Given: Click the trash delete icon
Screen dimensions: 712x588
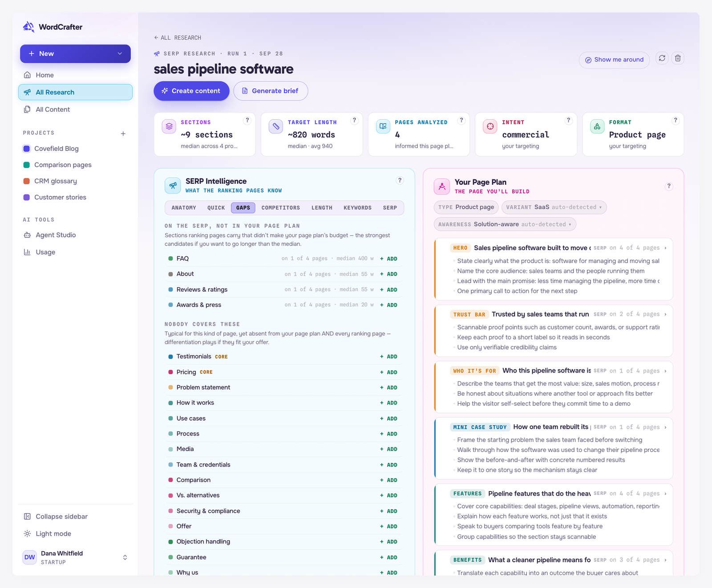Looking at the screenshot, I should [x=678, y=58].
